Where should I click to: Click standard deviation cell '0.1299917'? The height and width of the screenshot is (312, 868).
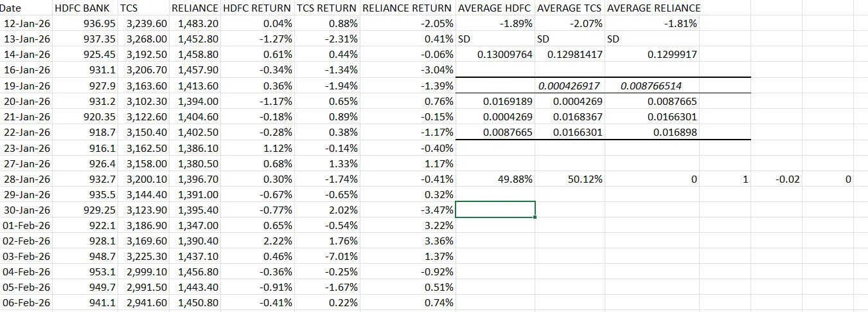coord(653,55)
